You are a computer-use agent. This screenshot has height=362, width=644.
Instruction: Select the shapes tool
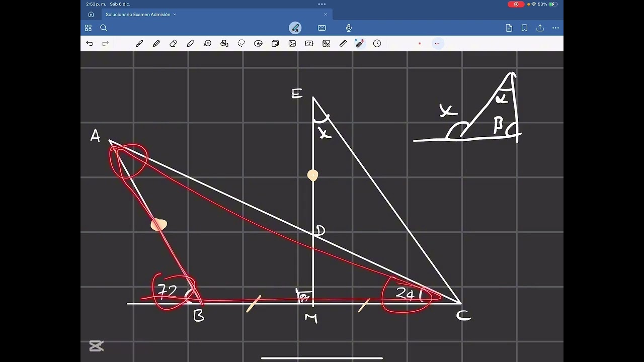224,44
